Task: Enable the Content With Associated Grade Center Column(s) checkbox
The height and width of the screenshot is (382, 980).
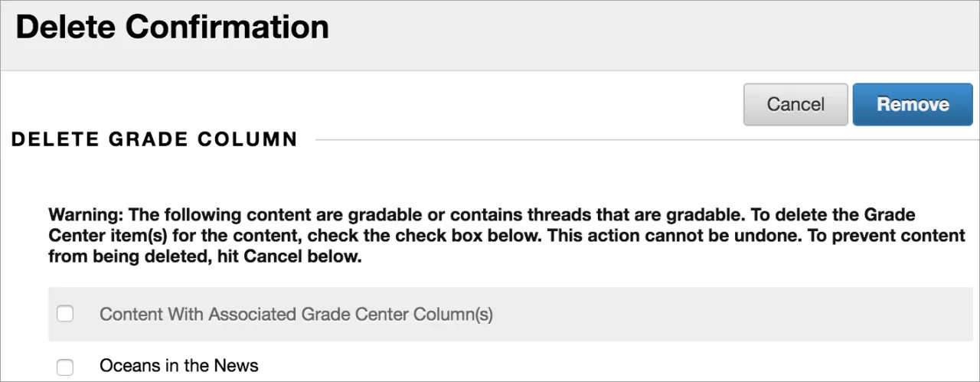Action: 66,314
